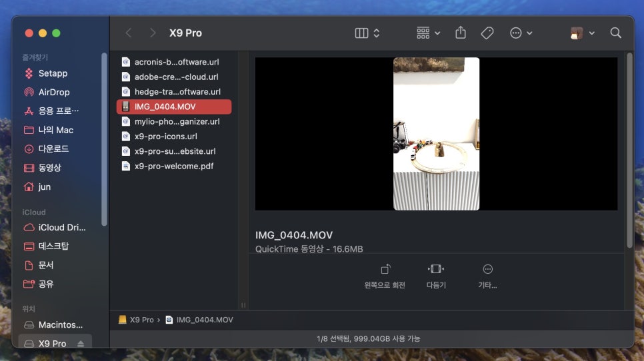644x361 pixels.
Task: Open Setapp from sidebar favorites
Action: (53, 73)
